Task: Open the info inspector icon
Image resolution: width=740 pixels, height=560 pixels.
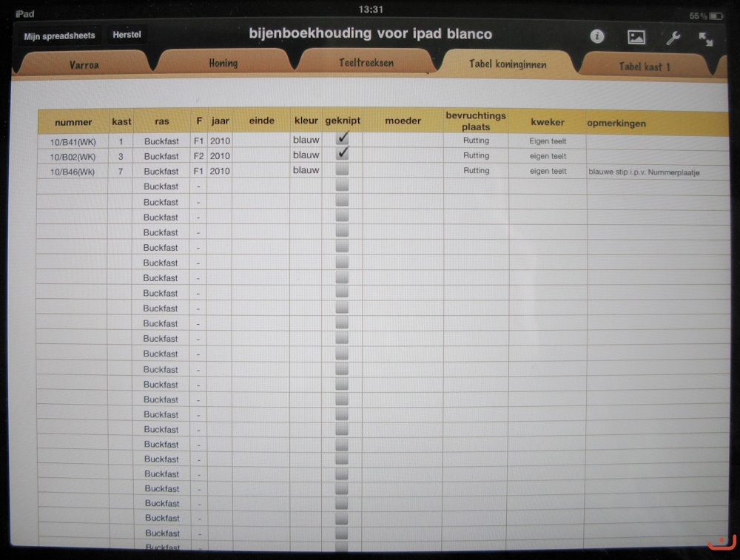Action: pyautogui.click(x=597, y=37)
